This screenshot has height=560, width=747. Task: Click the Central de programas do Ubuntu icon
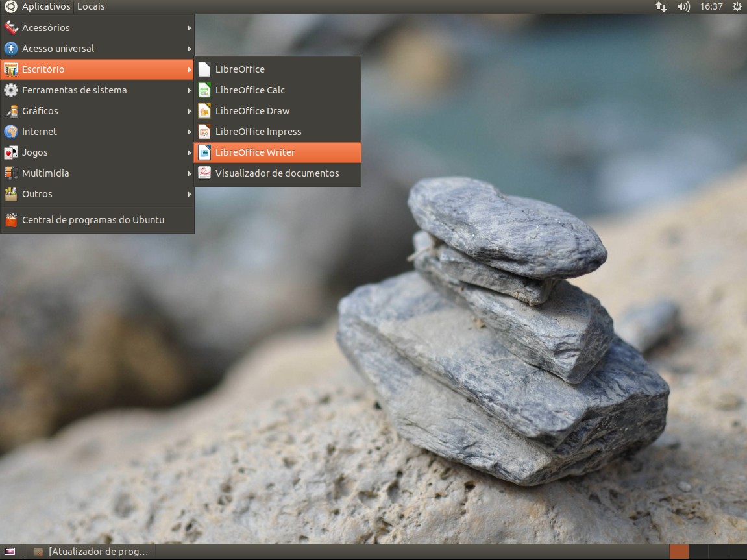pyautogui.click(x=10, y=220)
